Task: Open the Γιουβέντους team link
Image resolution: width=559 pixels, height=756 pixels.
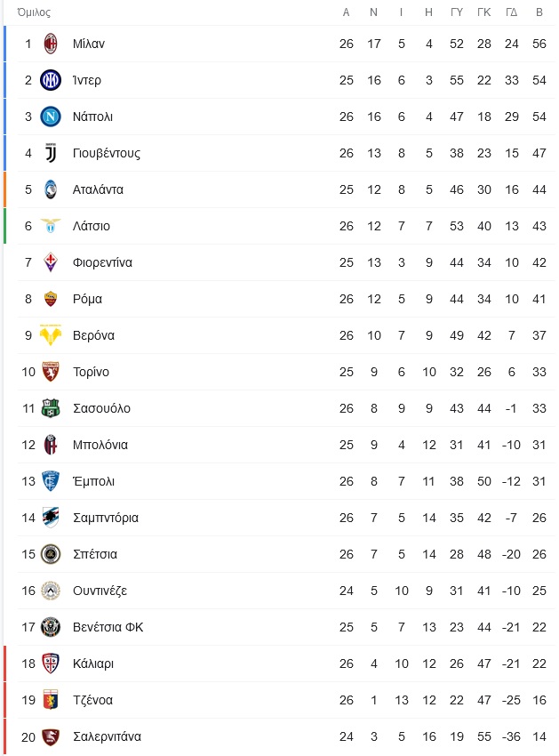Action: pos(107,153)
